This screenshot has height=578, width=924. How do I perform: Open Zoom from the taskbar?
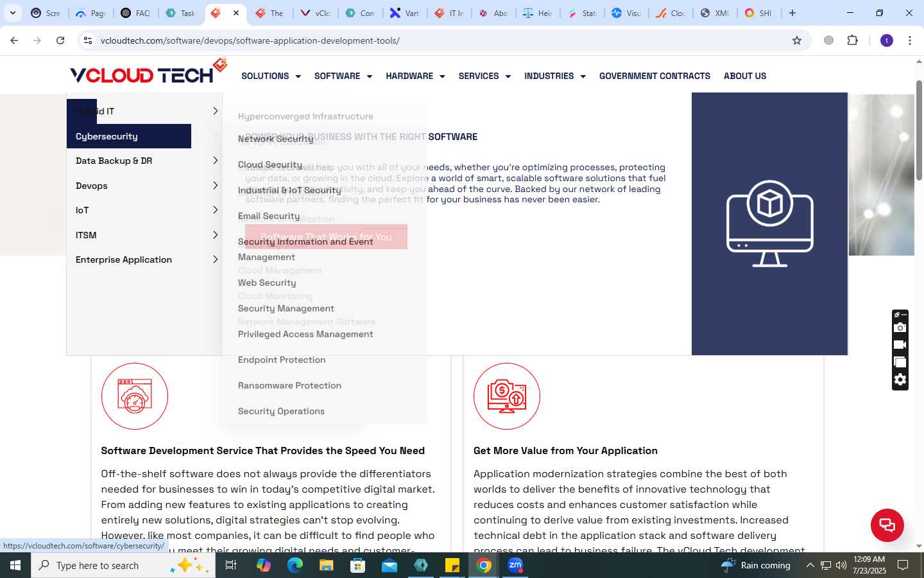tap(515, 565)
